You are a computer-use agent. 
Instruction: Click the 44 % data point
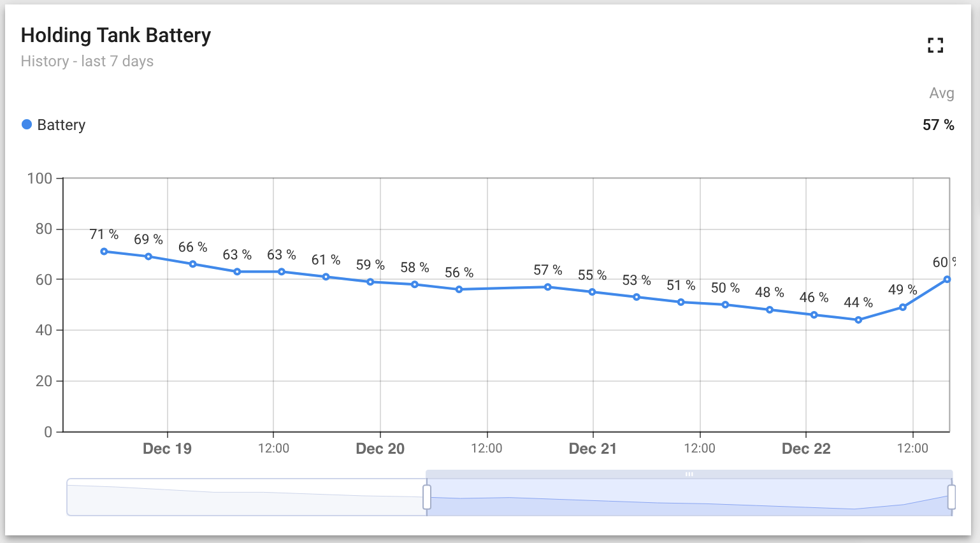click(x=858, y=320)
